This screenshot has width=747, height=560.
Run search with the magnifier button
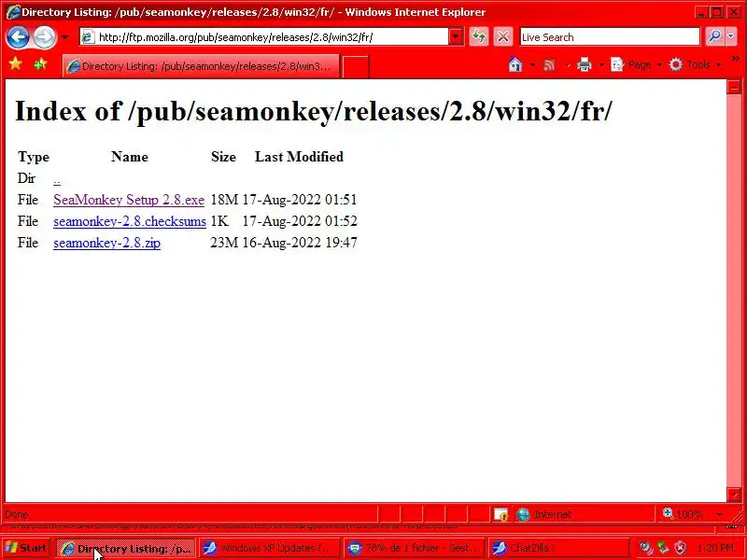pyautogui.click(x=714, y=36)
